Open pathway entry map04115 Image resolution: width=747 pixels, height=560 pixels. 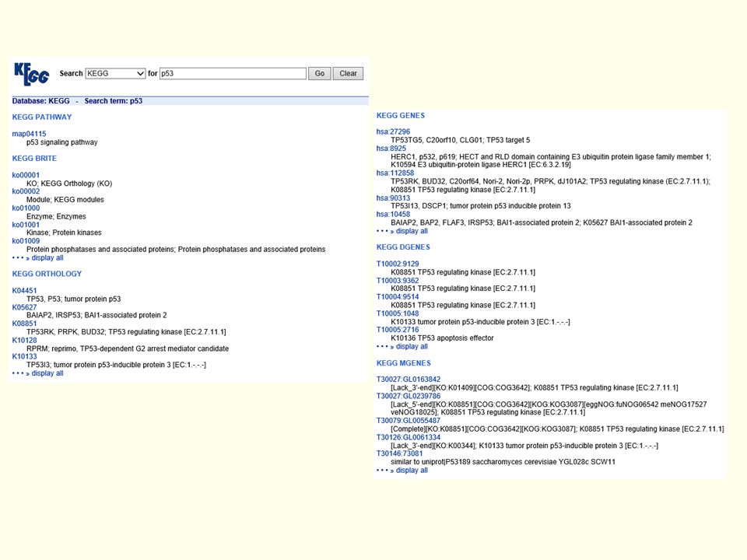coord(29,134)
